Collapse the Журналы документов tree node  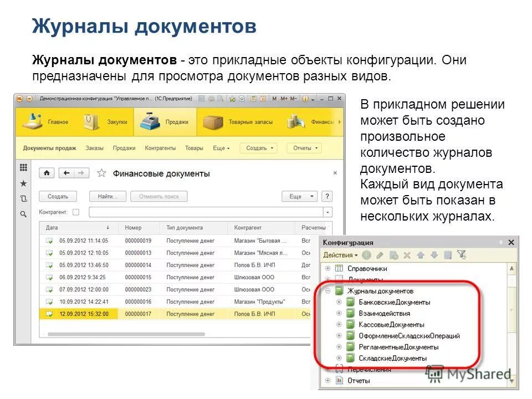[x=327, y=290]
